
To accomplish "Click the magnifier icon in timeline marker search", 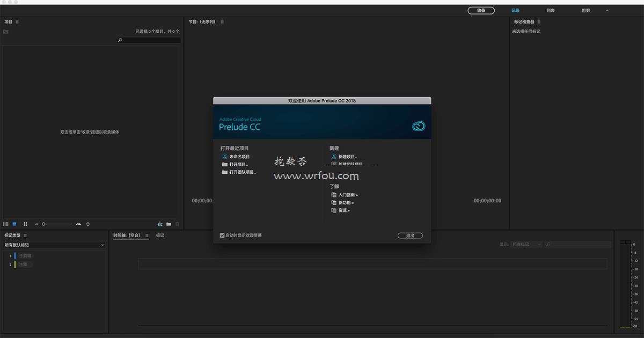I will tap(548, 245).
